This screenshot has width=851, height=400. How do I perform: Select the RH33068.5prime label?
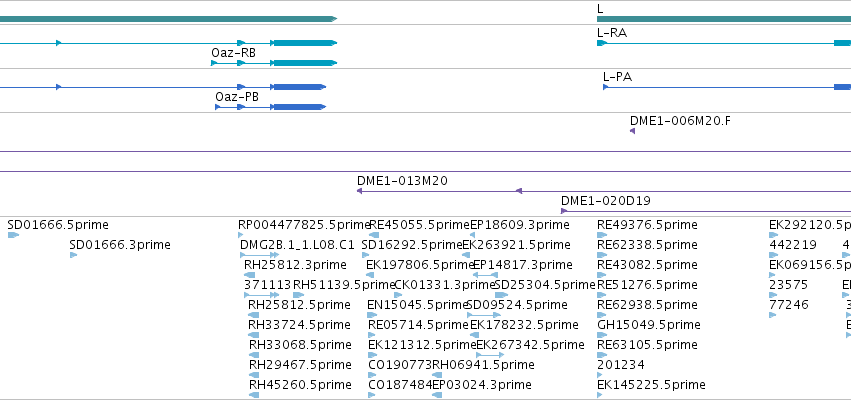pyautogui.click(x=300, y=345)
